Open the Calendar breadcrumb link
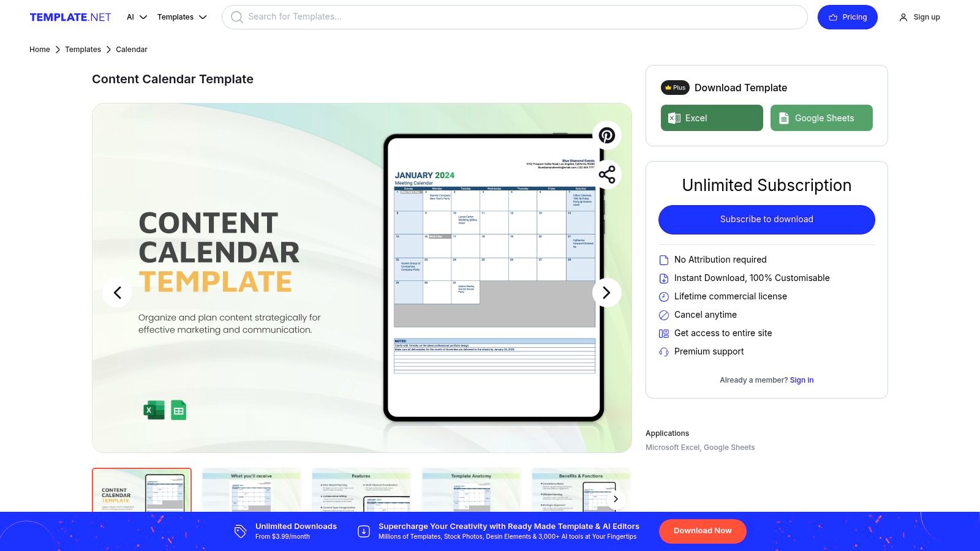This screenshot has width=980, height=551. pyautogui.click(x=131, y=49)
